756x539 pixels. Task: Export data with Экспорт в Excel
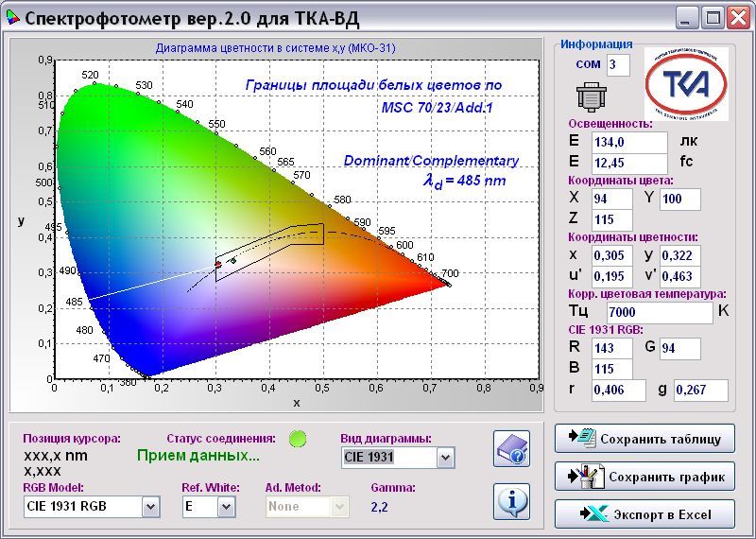[644, 514]
